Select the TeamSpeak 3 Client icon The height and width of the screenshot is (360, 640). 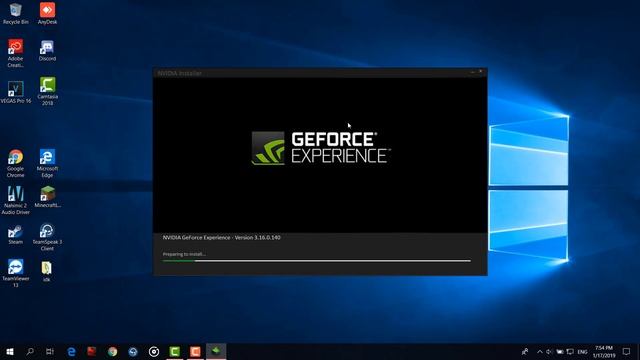click(x=47, y=237)
